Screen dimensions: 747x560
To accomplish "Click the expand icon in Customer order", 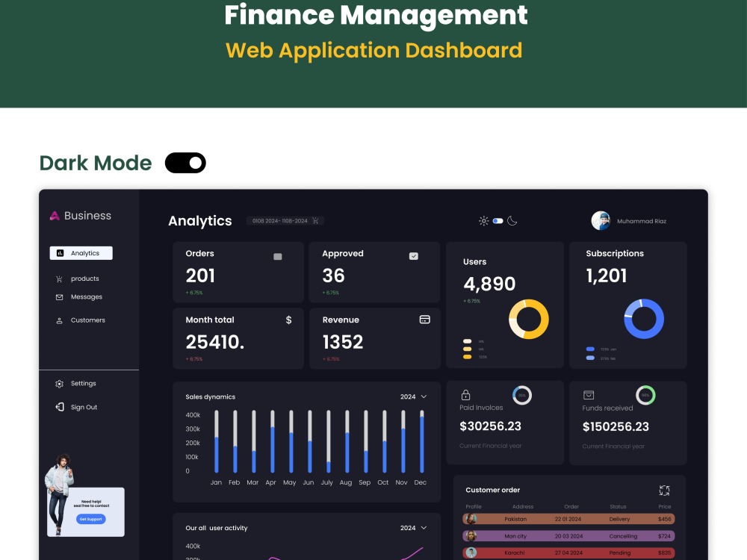I will click(665, 491).
